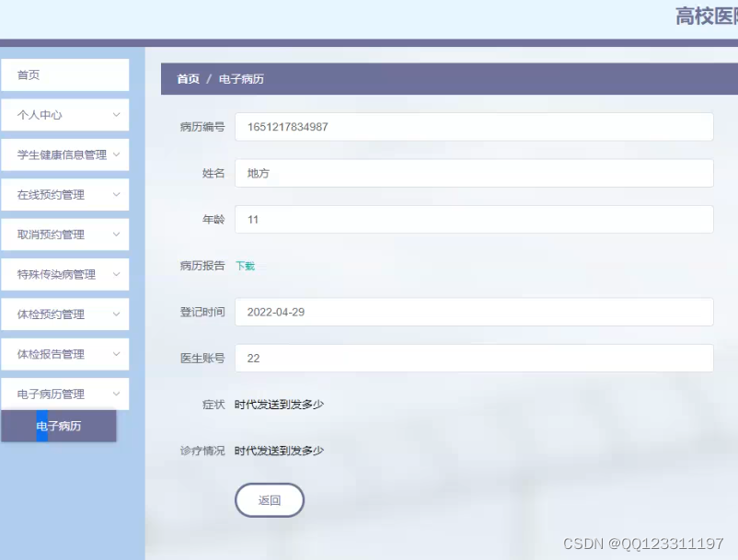Click the 登记时间 field showing 2022-04-29
This screenshot has width=738, height=560.
click(x=474, y=313)
